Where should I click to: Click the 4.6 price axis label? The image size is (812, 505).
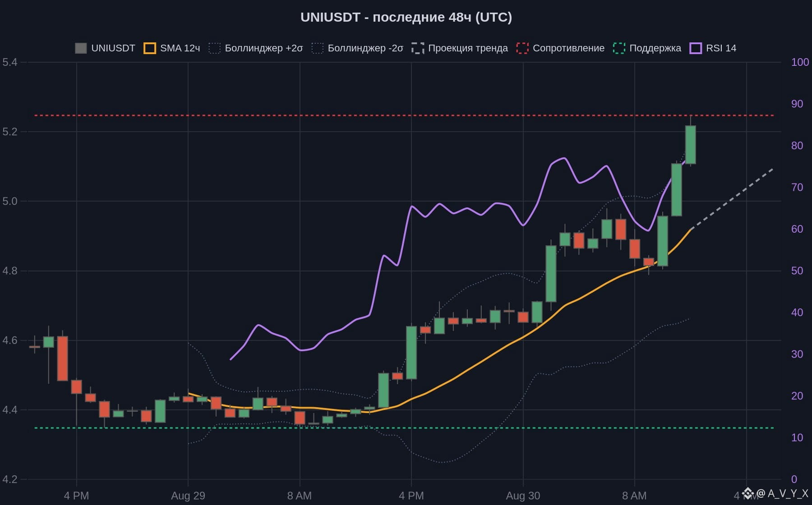tap(10, 340)
